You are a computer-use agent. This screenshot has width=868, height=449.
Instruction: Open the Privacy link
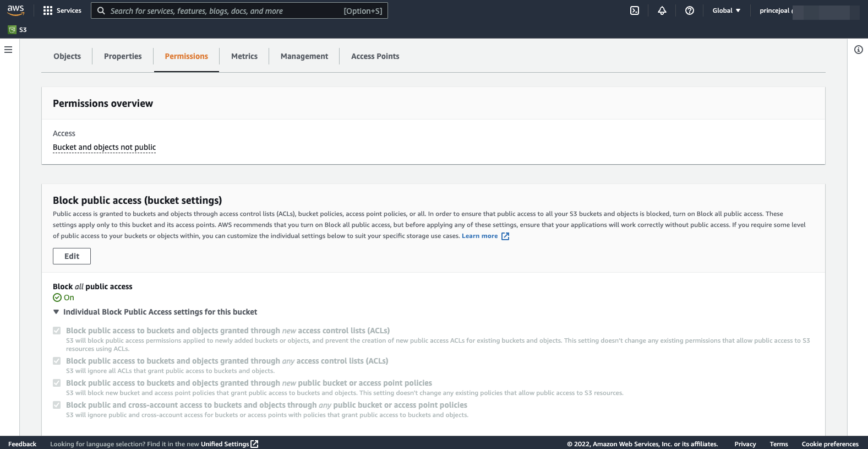[x=745, y=444]
